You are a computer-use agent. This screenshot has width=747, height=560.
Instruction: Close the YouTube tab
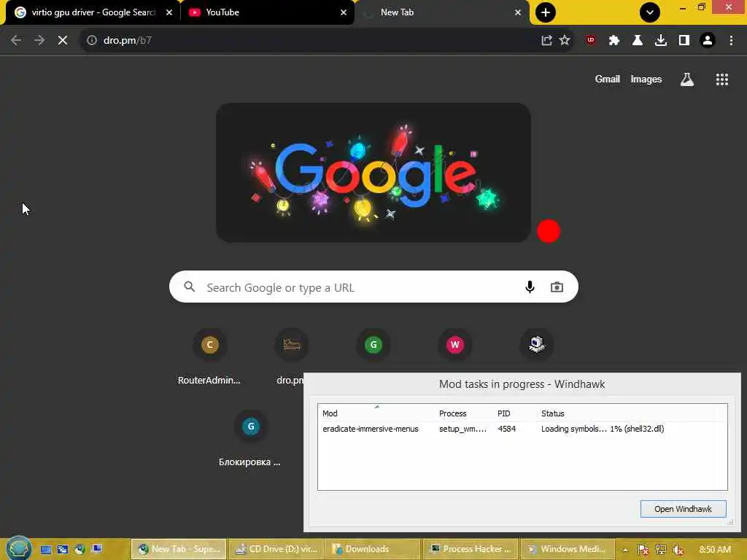(x=344, y=12)
